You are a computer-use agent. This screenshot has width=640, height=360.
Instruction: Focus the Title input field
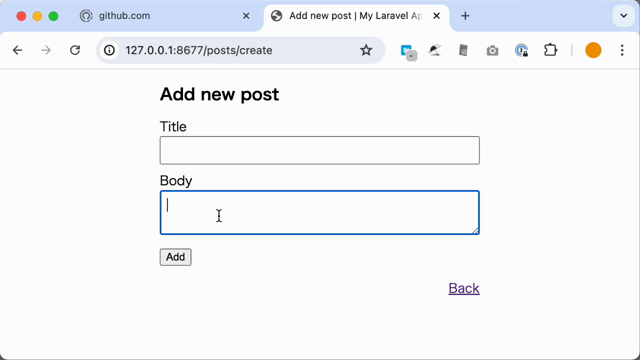click(x=320, y=150)
